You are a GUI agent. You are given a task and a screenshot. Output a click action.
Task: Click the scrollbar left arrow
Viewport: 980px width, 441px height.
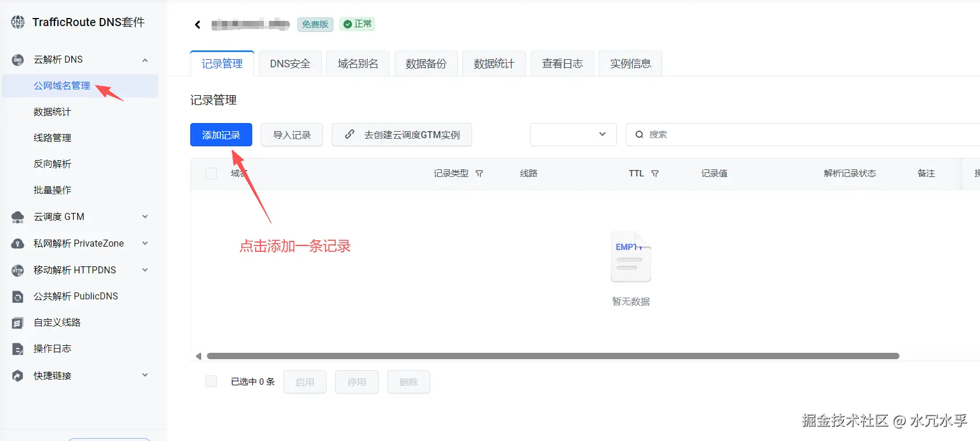[198, 356]
